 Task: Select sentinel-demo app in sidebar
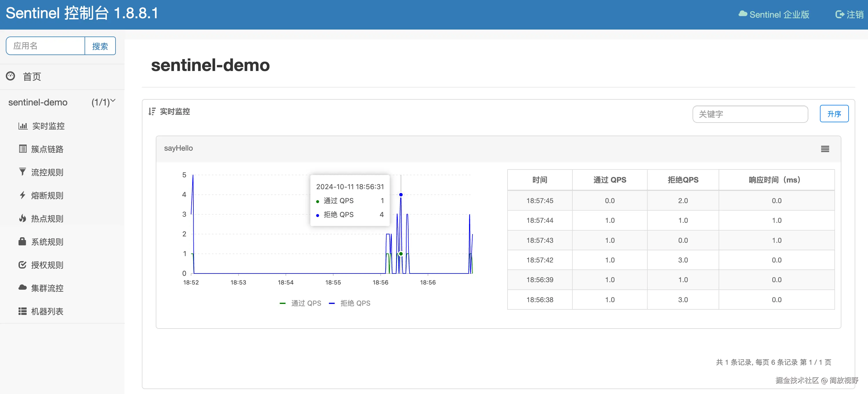pos(38,103)
